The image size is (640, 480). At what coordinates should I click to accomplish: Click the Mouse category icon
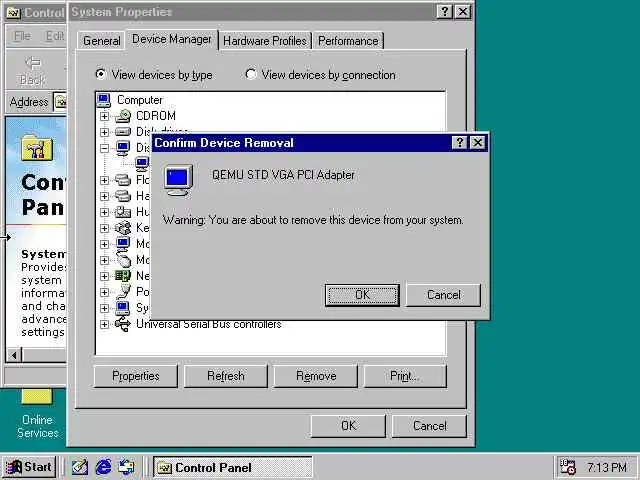click(x=123, y=260)
